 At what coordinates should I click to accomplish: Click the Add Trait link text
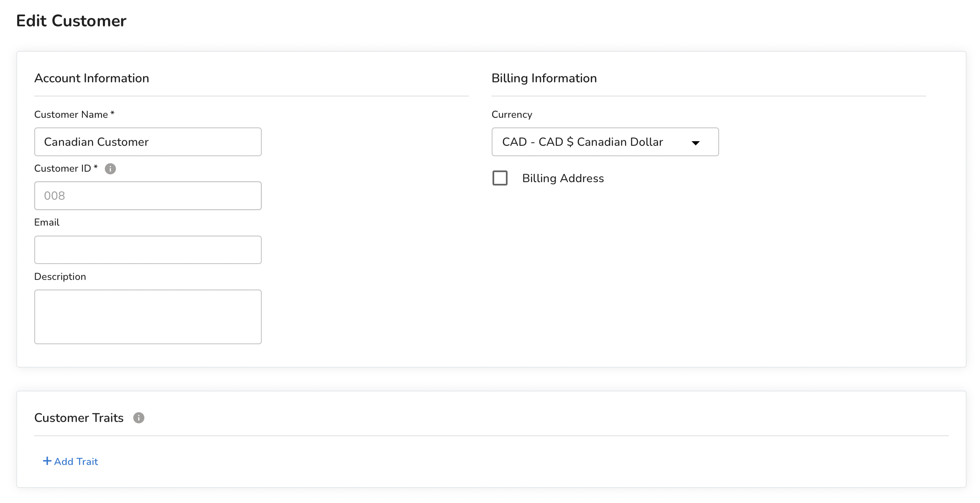76,462
